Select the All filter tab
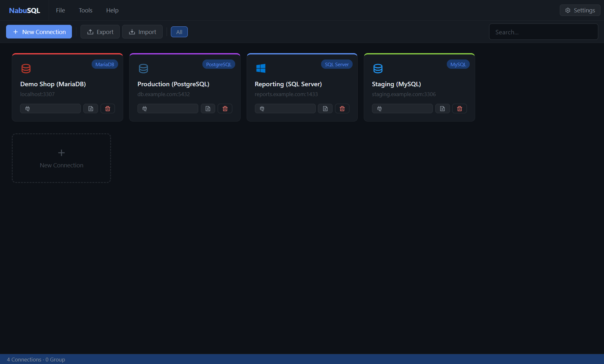This screenshot has height=364, width=604. point(179,32)
